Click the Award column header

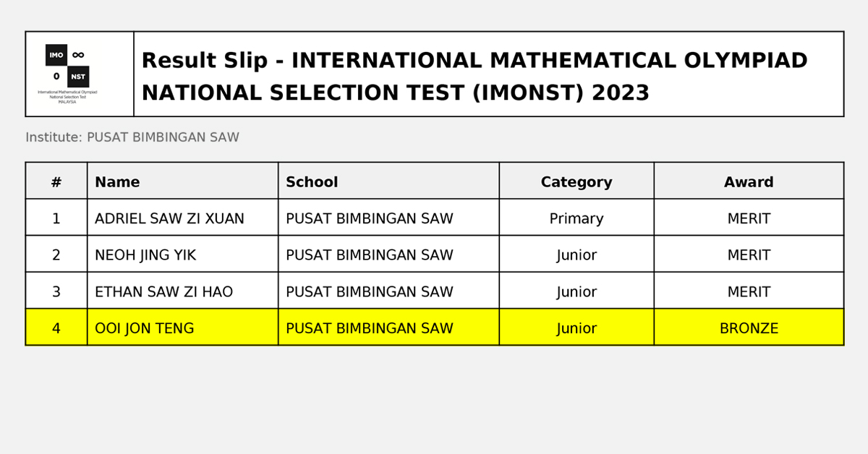pos(749,182)
